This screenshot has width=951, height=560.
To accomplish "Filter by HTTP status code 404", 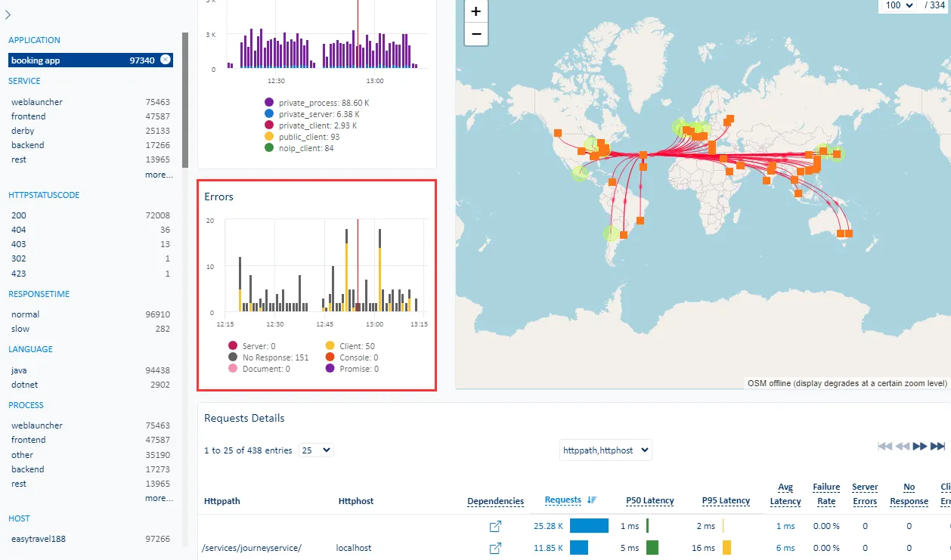I will 19,230.
